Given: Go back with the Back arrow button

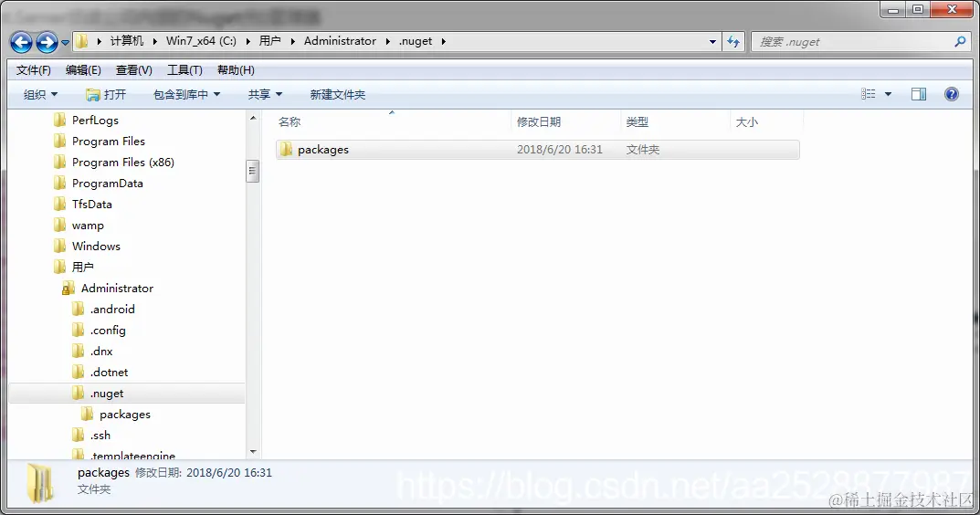Looking at the screenshot, I should tap(21, 42).
